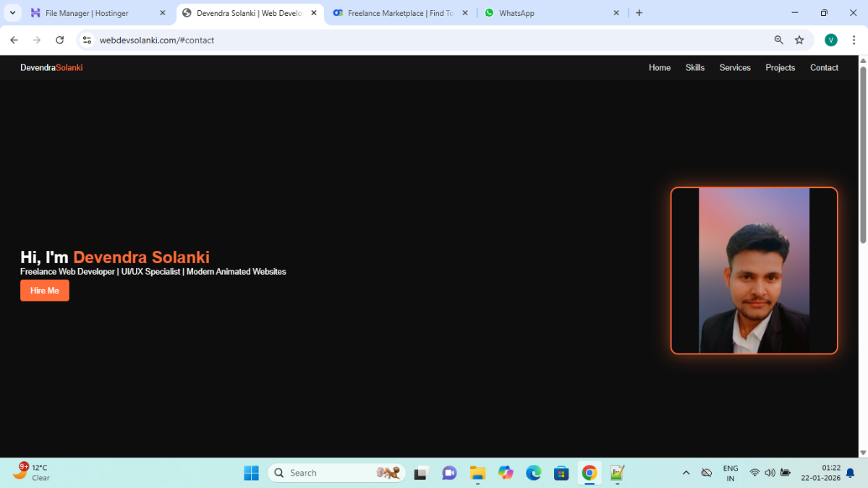Open a new browser tab

click(x=639, y=13)
